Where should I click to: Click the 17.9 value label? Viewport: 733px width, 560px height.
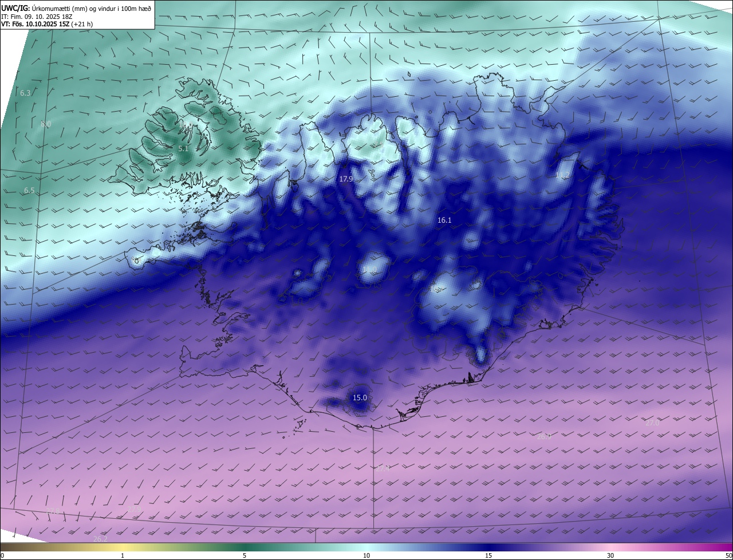pyautogui.click(x=346, y=179)
